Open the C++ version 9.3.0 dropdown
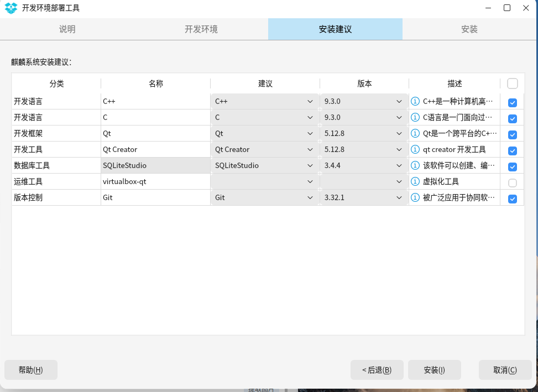Viewport: 538px width, 392px height. coord(364,101)
